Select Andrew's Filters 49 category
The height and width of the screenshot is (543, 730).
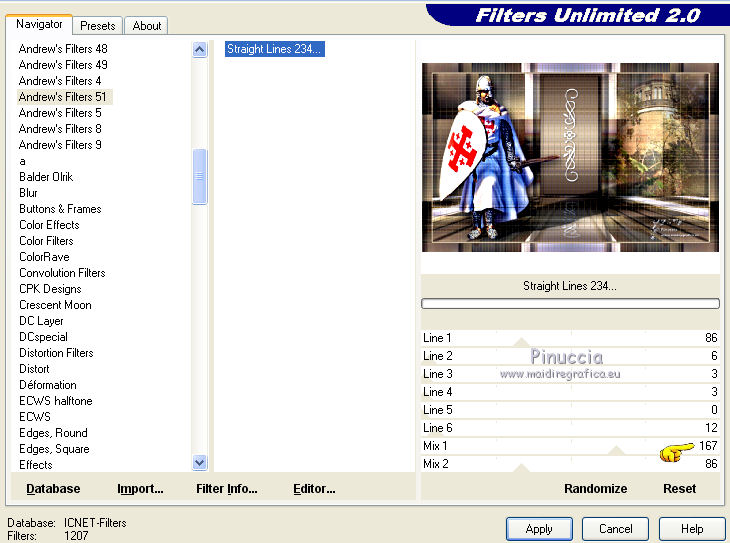(x=63, y=65)
